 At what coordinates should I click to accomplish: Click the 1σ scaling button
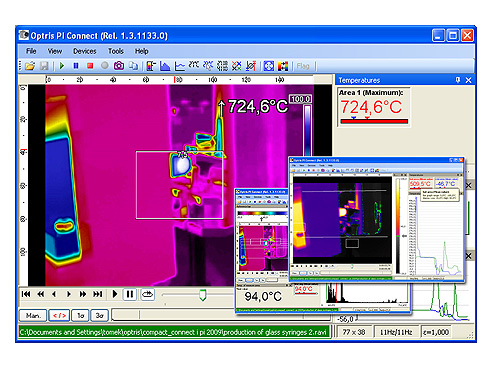click(80, 315)
